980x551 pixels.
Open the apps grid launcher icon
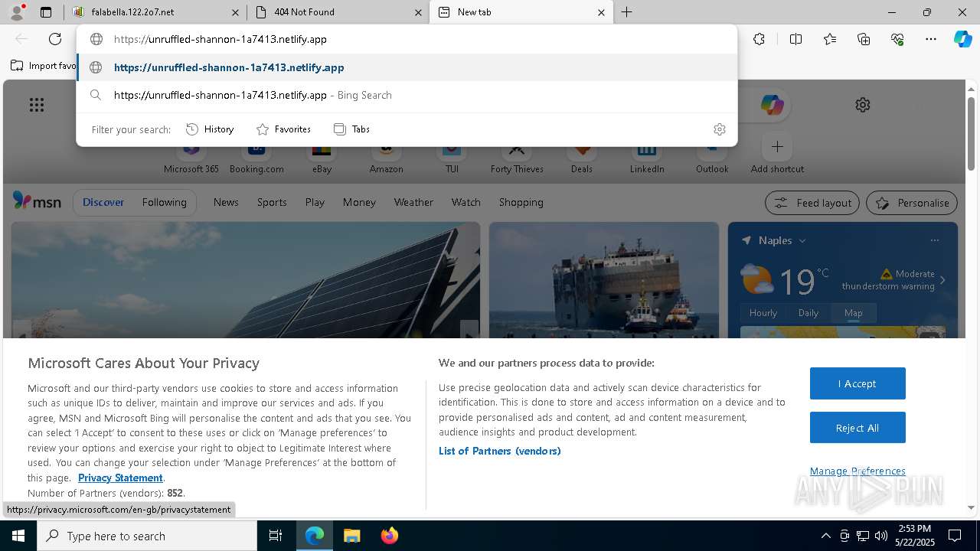point(36,105)
